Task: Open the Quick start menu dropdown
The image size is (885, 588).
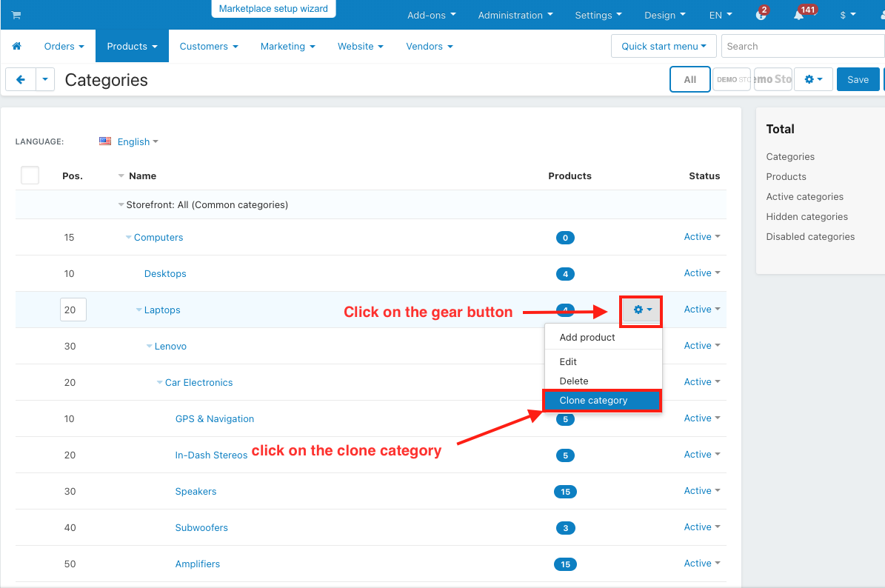Action: pos(664,46)
